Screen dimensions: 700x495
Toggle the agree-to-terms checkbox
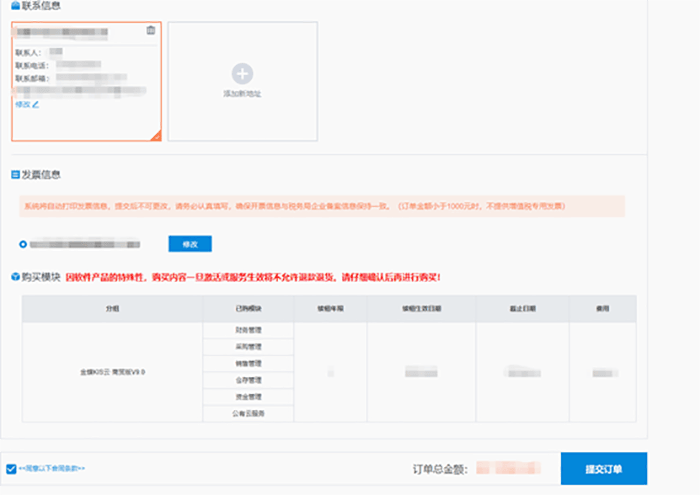[10, 468]
